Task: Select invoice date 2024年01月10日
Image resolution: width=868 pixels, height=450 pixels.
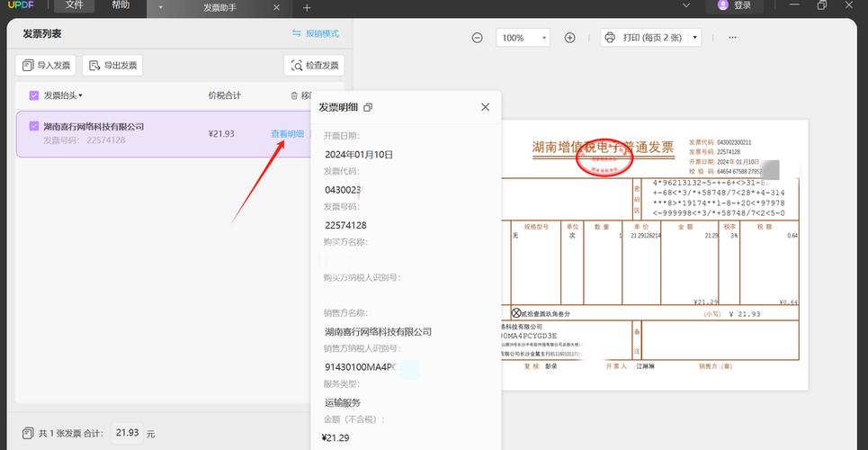Action: click(359, 155)
